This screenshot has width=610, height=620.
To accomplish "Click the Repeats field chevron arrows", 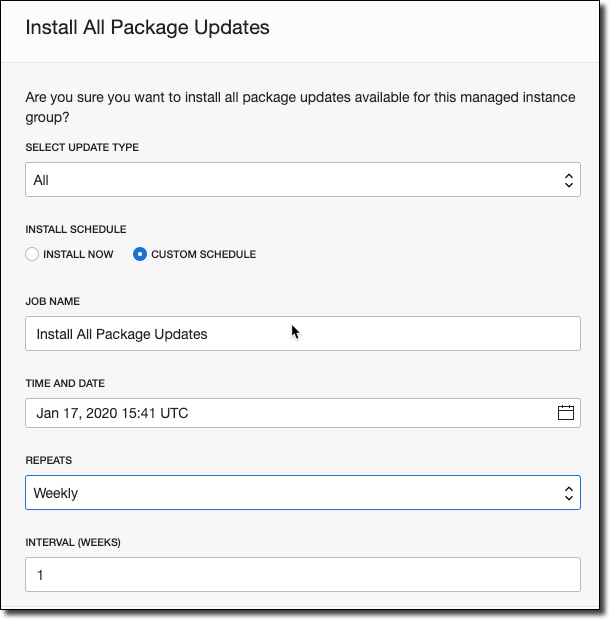I will pos(568,493).
